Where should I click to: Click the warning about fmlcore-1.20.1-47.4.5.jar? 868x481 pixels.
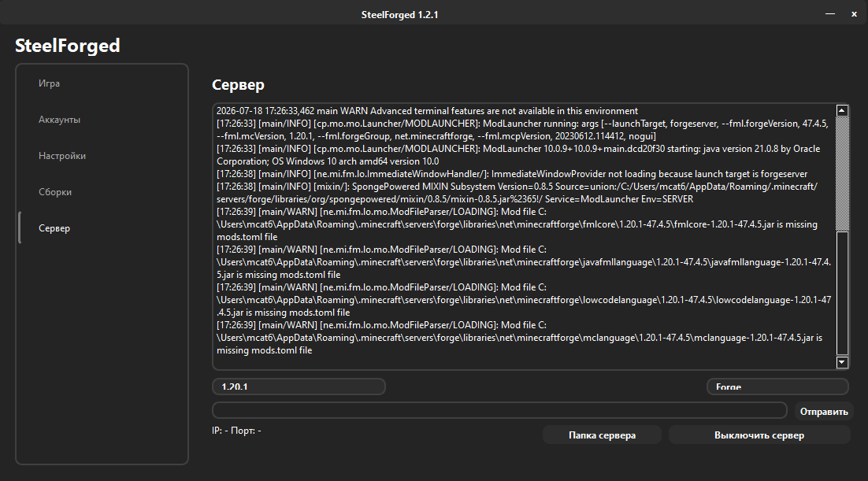517,224
